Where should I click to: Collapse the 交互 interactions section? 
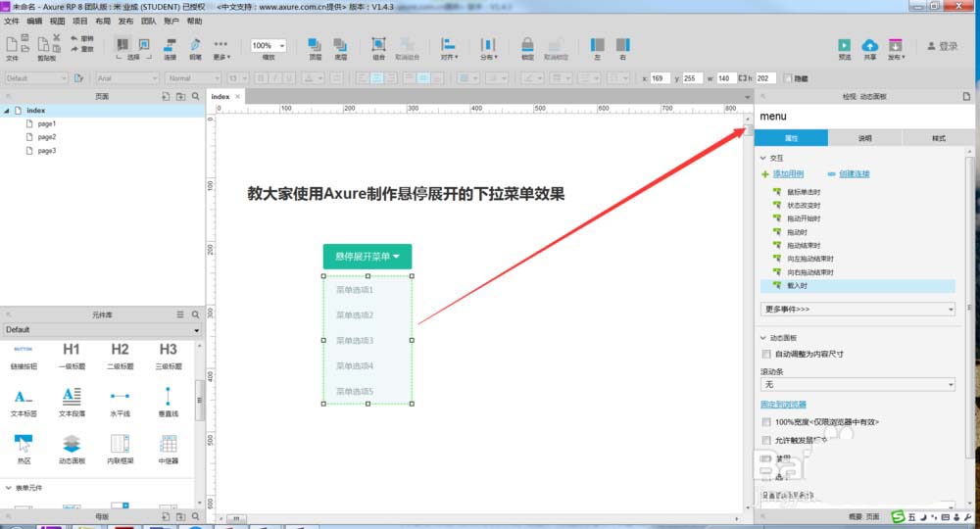click(763, 158)
